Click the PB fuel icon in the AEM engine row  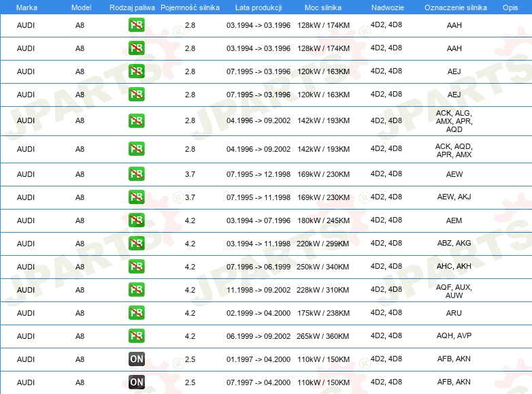point(136,220)
